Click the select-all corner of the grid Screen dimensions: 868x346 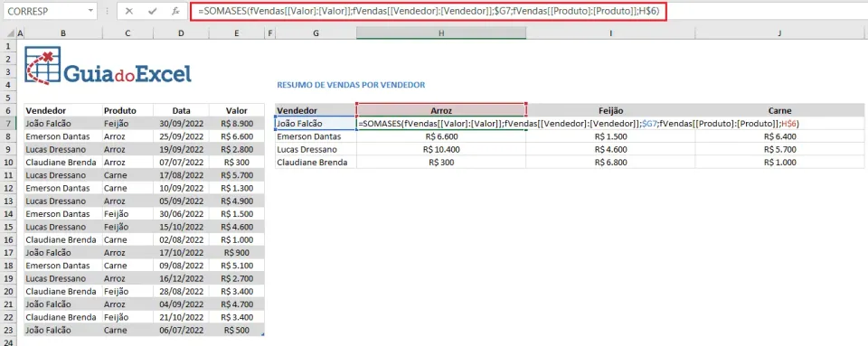(x=8, y=33)
